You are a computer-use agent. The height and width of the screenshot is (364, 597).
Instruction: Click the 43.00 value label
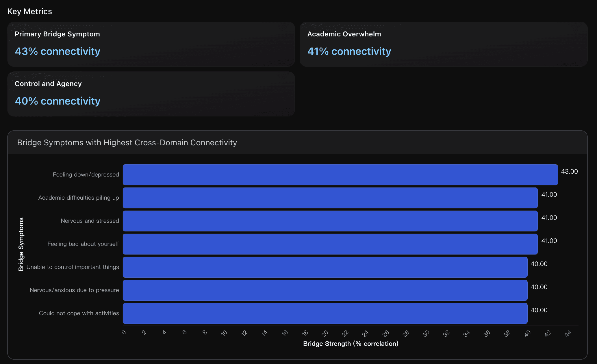(569, 172)
